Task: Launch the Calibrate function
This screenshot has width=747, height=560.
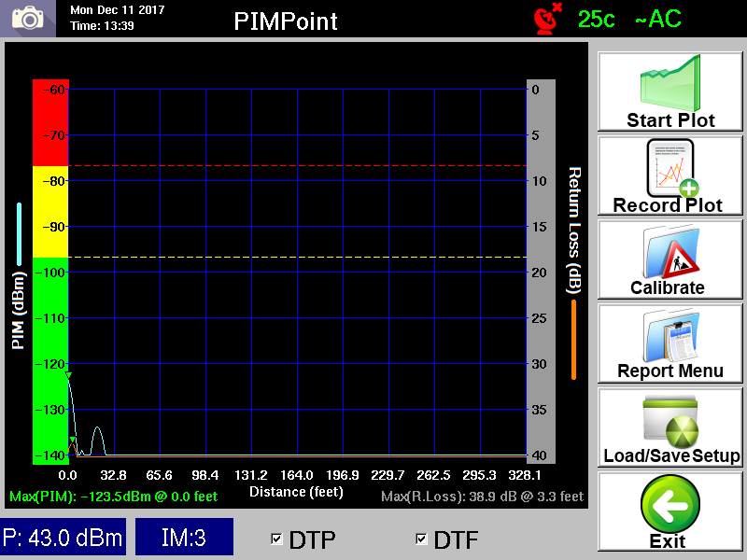Action: (669, 259)
